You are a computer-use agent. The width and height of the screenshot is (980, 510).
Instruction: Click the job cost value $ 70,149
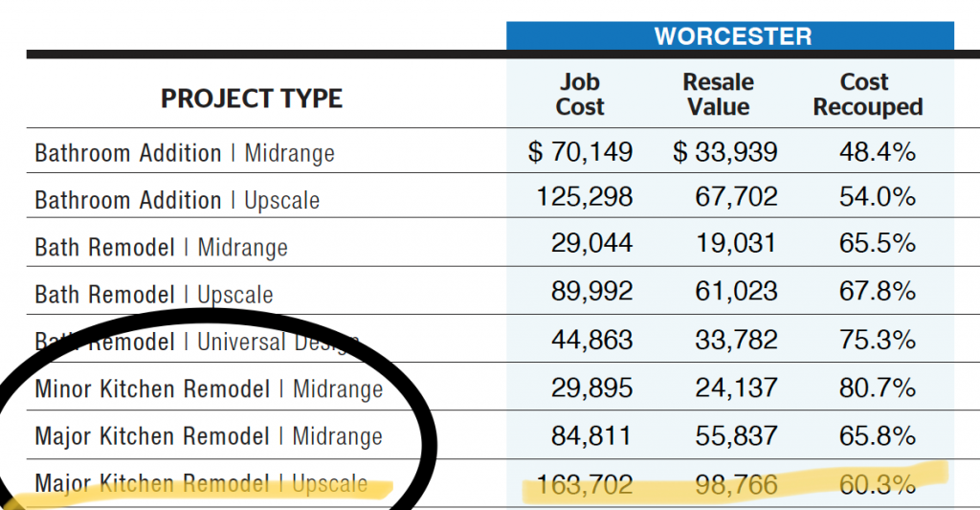(x=580, y=152)
